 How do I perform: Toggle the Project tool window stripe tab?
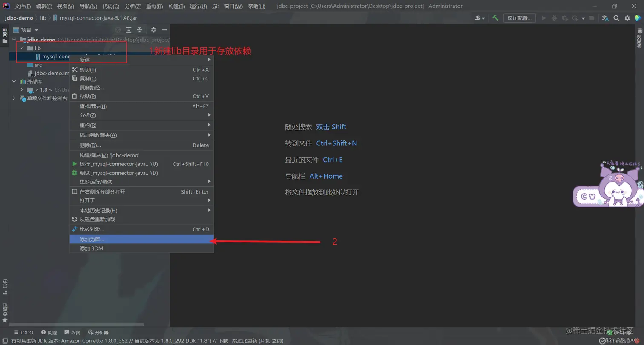point(5,35)
